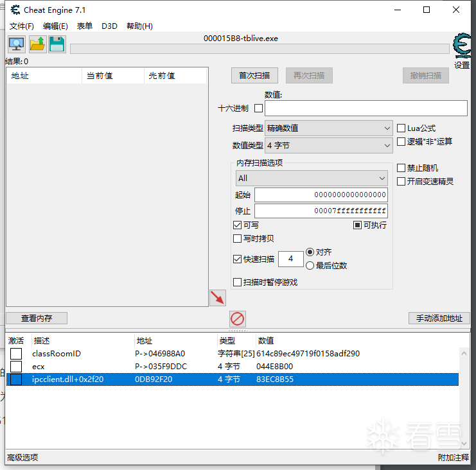Open the 帮助(H) menu
Viewport: 476px width, 470px height.
coord(139,26)
